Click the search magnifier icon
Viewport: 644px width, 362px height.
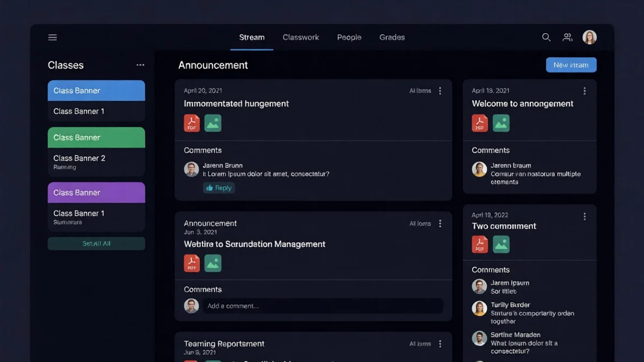click(x=546, y=38)
